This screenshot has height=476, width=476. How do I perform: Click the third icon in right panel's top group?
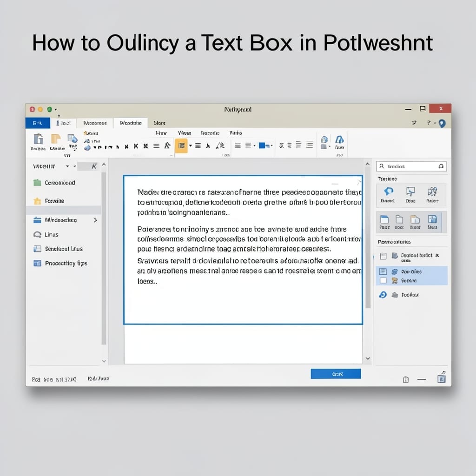coord(432,192)
